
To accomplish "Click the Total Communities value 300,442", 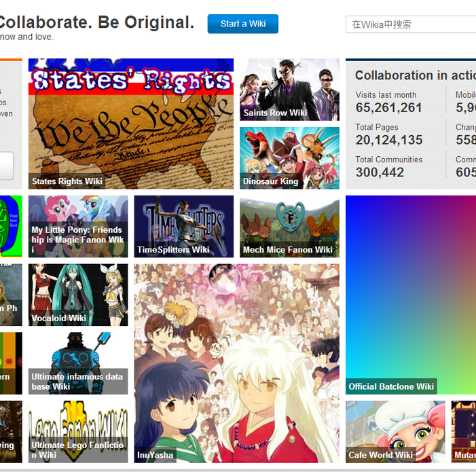I will click(380, 172).
